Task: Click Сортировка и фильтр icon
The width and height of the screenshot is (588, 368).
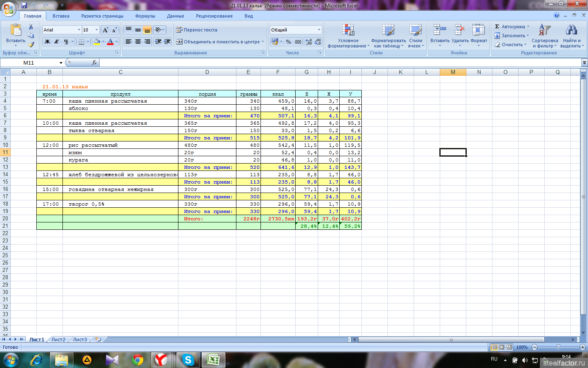Action: pos(545,31)
